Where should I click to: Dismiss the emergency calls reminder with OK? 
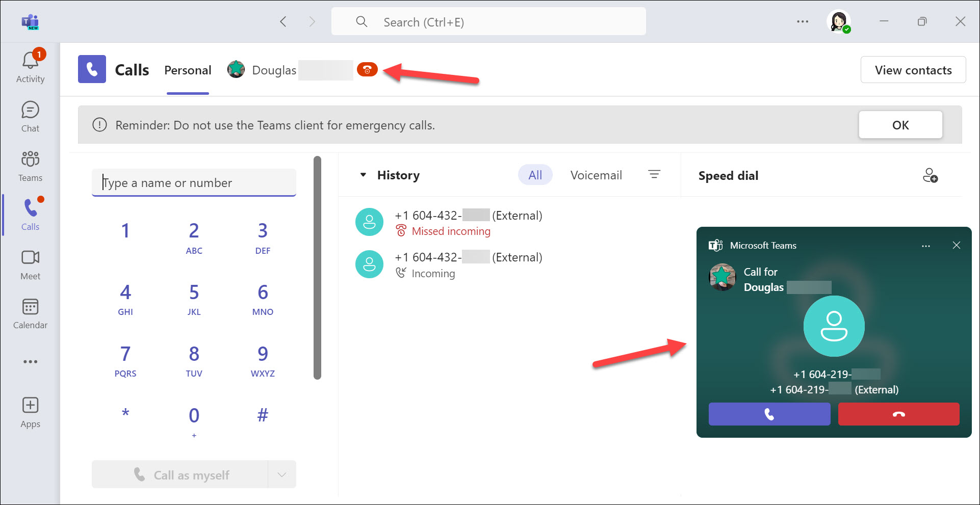tap(900, 124)
